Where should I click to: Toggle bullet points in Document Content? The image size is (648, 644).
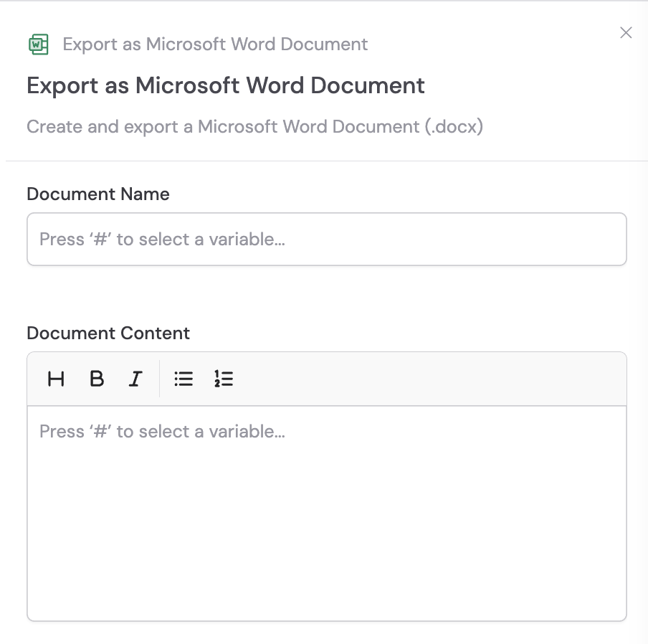pos(184,379)
